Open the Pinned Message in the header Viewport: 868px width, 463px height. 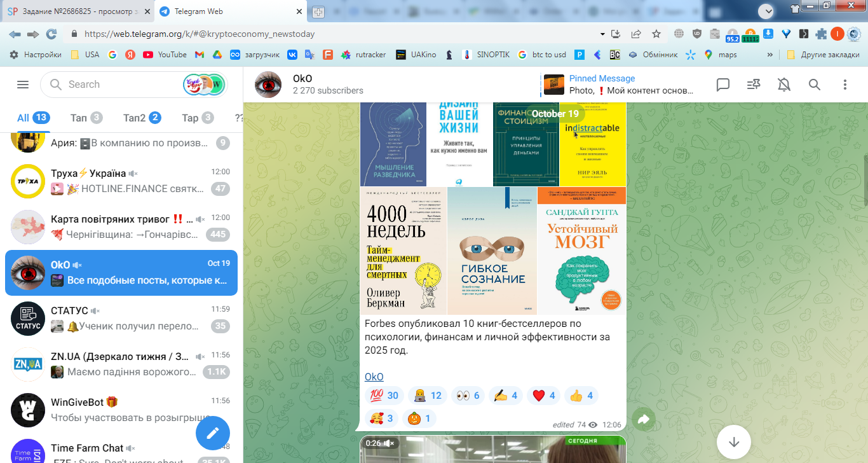click(x=620, y=85)
